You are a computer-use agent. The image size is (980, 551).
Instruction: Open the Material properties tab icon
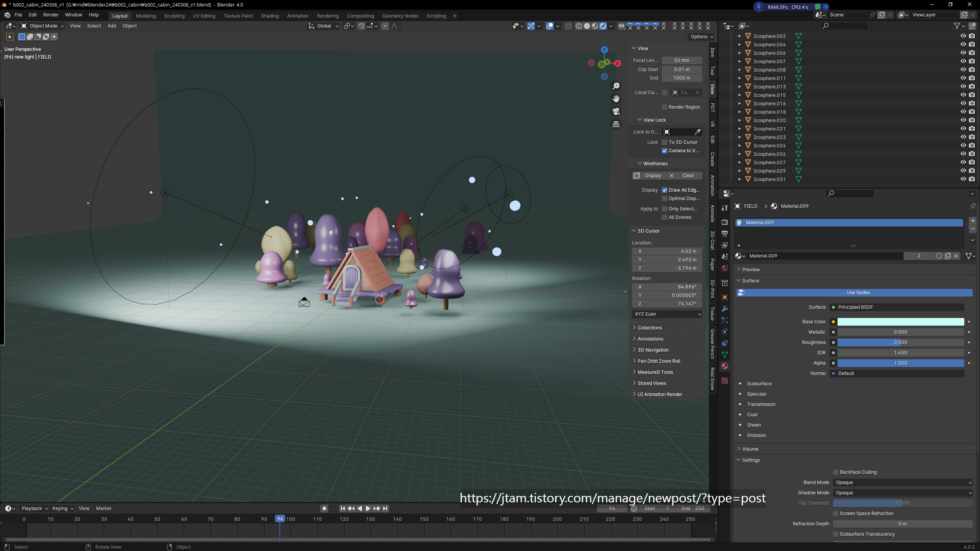click(725, 366)
